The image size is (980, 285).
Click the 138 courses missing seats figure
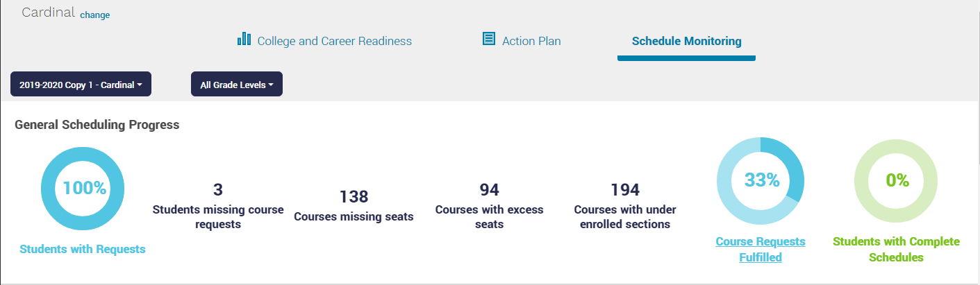tap(354, 197)
